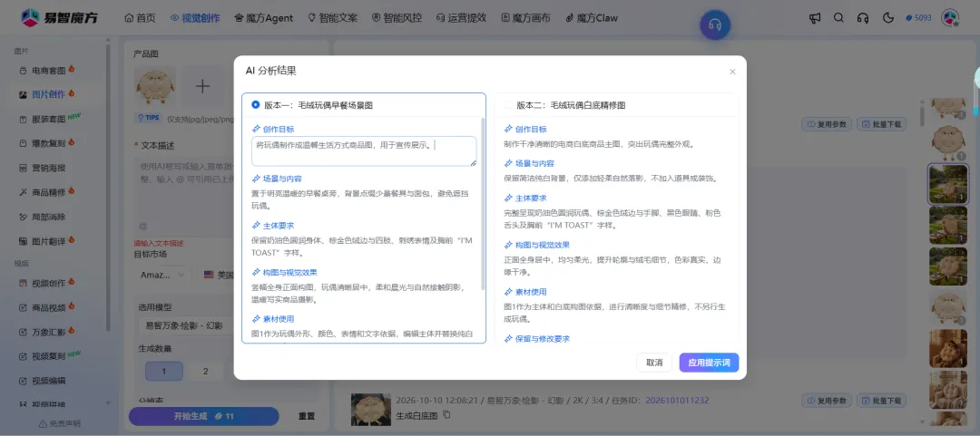The width and height of the screenshot is (980, 436).
Task: Open 视频复刻 in the sidebar
Action: point(50,356)
